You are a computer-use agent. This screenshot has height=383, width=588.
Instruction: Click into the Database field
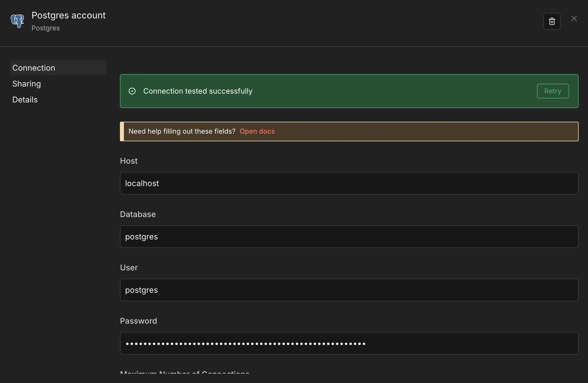(349, 237)
